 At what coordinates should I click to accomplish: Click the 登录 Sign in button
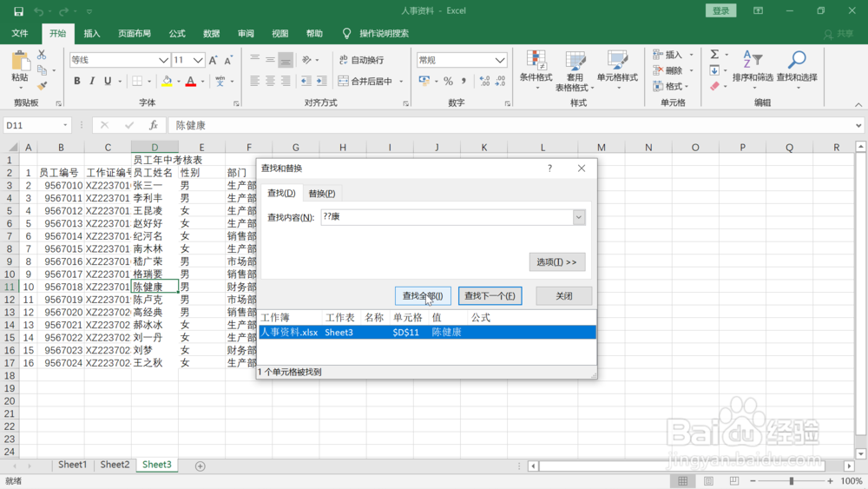720,10
